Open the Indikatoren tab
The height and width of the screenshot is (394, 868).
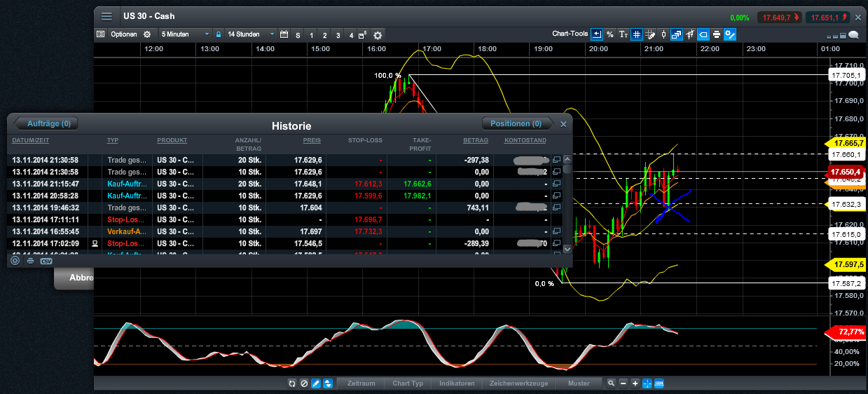tap(457, 383)
